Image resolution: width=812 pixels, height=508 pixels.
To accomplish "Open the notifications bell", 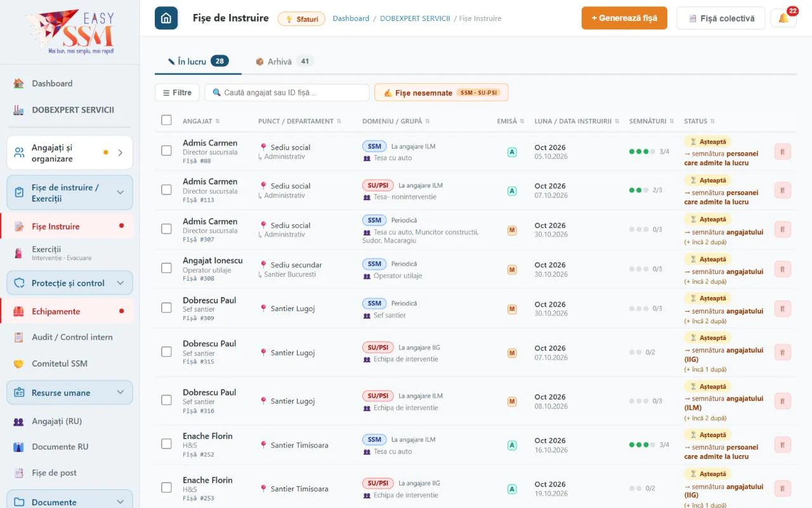I will [783, 18].
